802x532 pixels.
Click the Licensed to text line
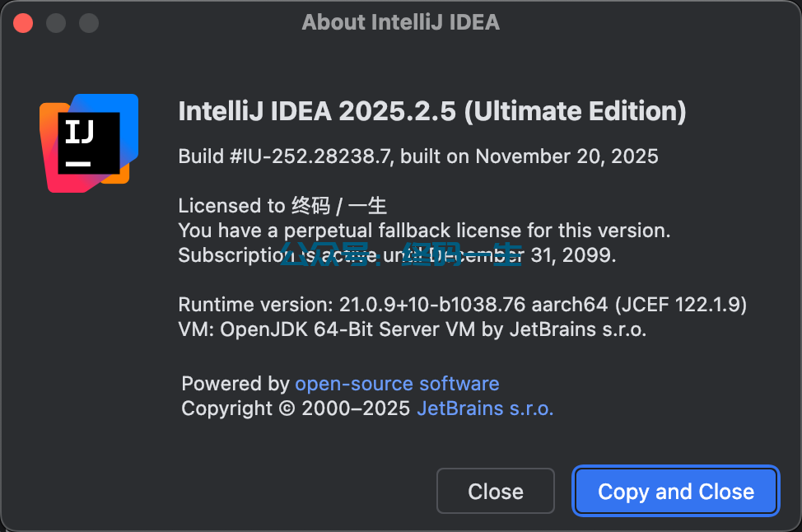(282, 206)
